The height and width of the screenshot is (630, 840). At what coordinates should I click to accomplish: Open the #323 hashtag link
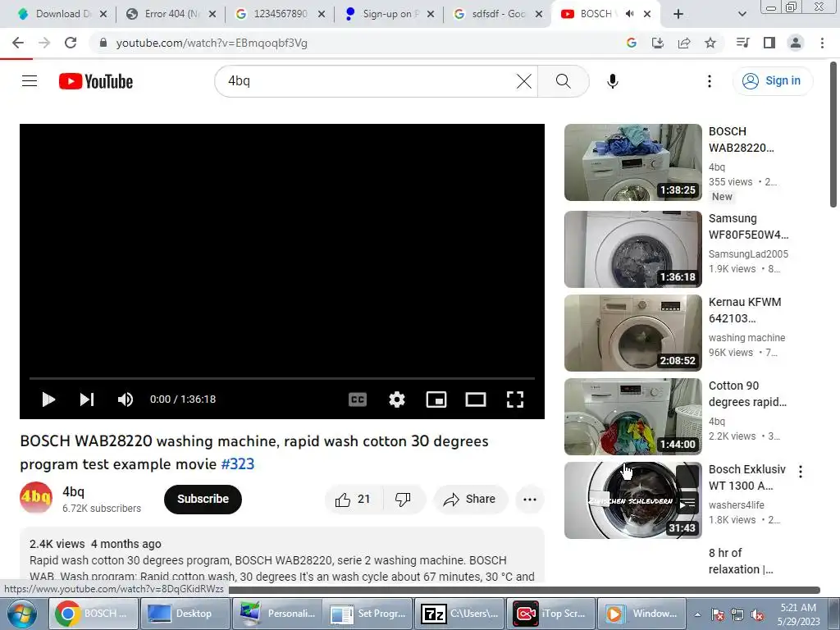pyautogui.click(x=238, y=464)
